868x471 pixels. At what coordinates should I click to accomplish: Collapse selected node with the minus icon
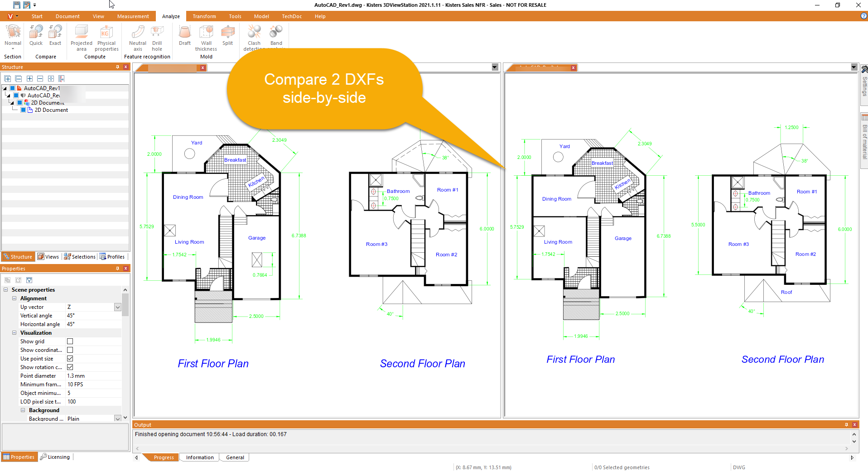coord(40,78)
